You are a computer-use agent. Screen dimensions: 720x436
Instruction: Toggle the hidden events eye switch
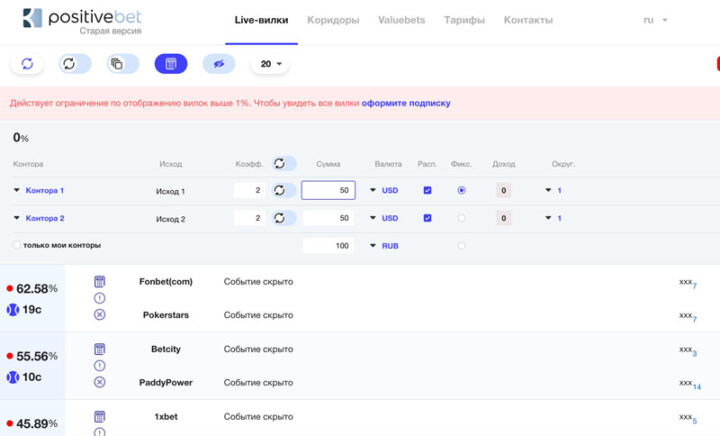(219, 64)
